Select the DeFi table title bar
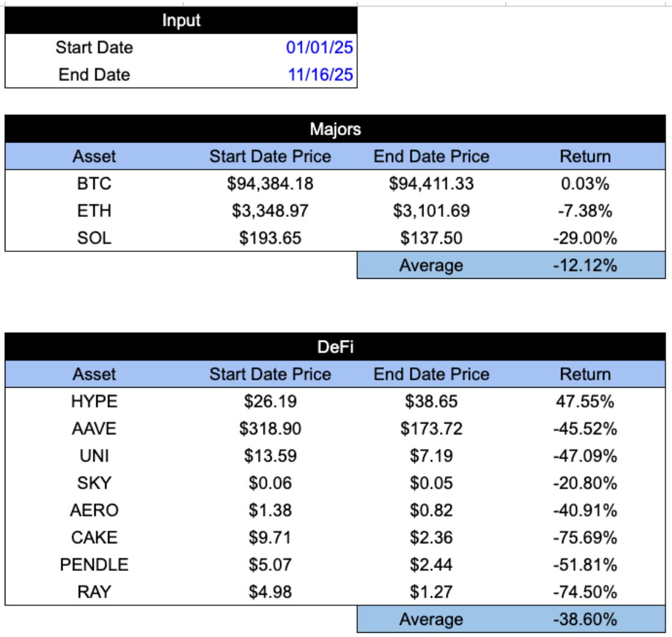Screen dimensions: 672x637 [x=335, y=347]
